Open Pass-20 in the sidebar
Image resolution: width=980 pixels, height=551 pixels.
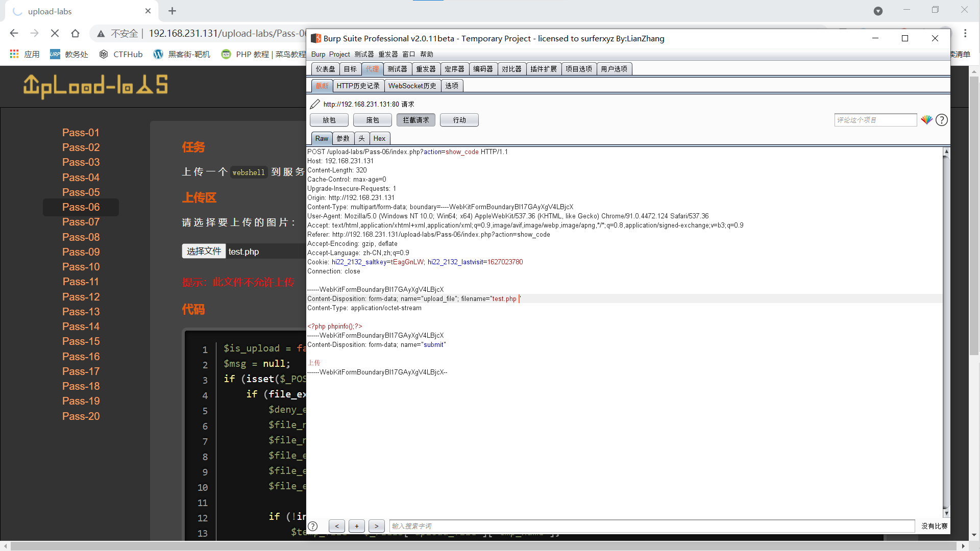coord(81,416)
